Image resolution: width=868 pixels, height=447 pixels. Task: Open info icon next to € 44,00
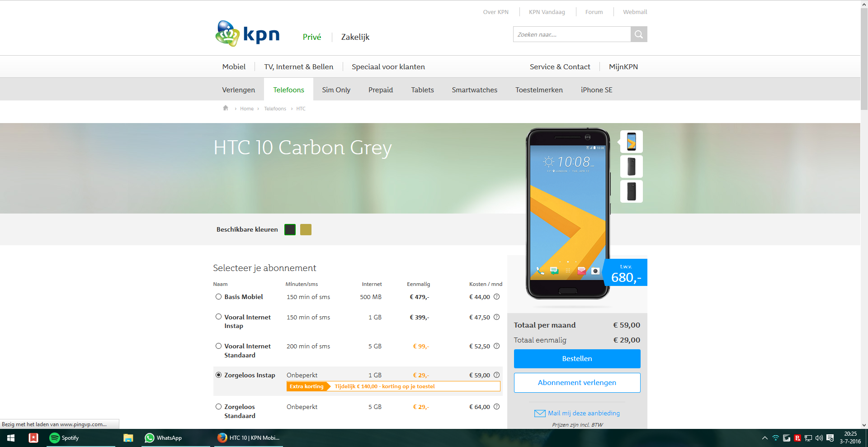coord(496,297)
